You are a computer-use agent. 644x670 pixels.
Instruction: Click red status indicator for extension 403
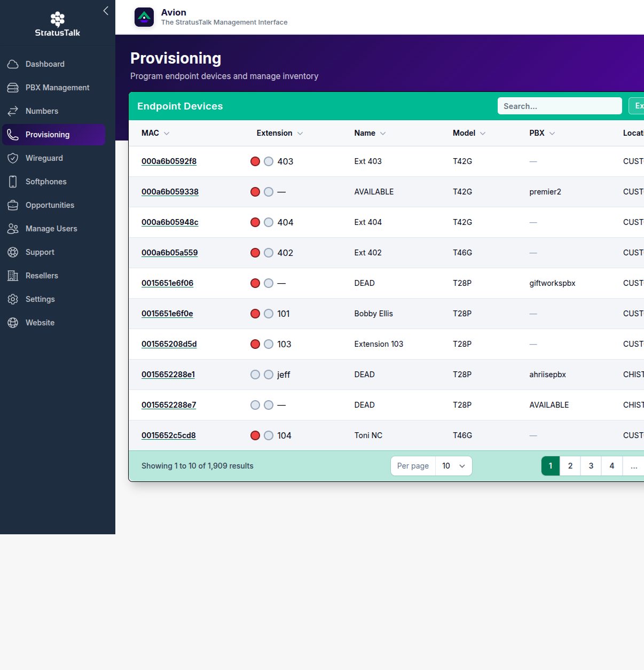[x=255, y=161]
